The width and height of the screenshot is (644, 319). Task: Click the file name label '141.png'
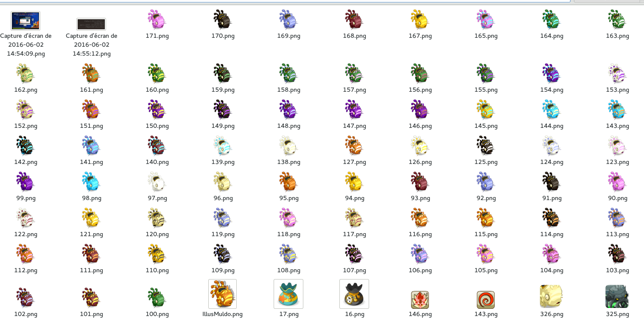tap(91, 162)
